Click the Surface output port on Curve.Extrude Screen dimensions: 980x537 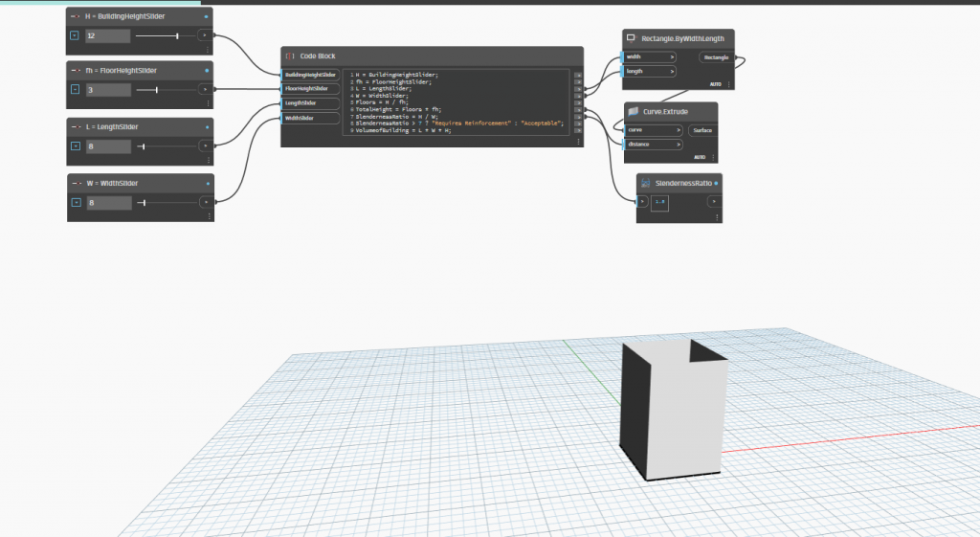tap(702, 130)
